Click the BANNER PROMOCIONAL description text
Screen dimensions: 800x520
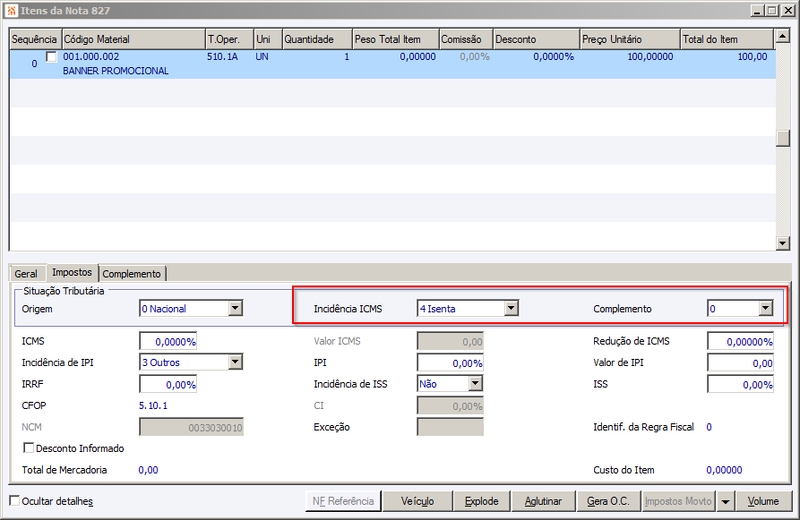tap(116, 71)
